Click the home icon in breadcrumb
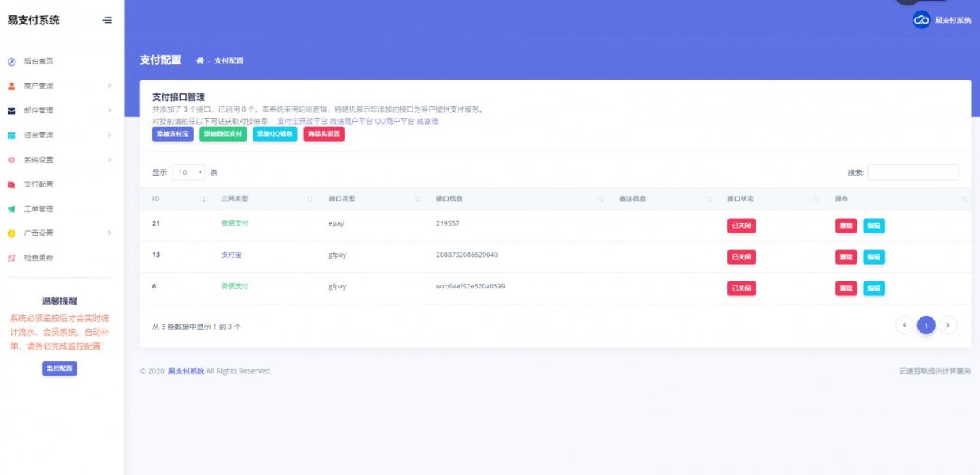Image resolution: width=980 pixels, height=475 pixels. [200, 60]
